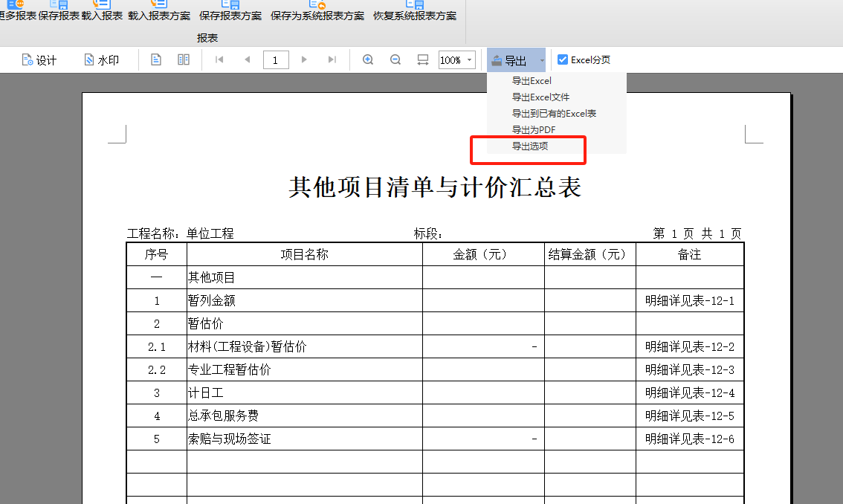Switch to single page view icon
843x504 pixels.
pos(156,59)
